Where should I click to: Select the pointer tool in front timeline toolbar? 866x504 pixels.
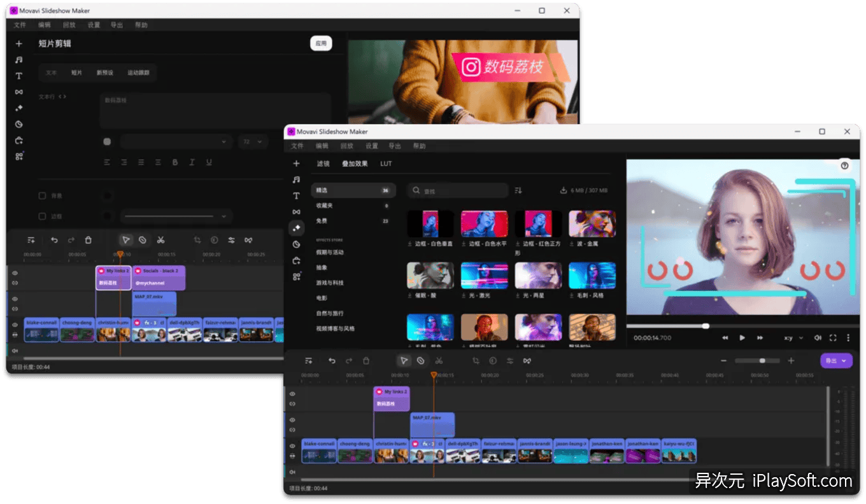tap(404, 361)
